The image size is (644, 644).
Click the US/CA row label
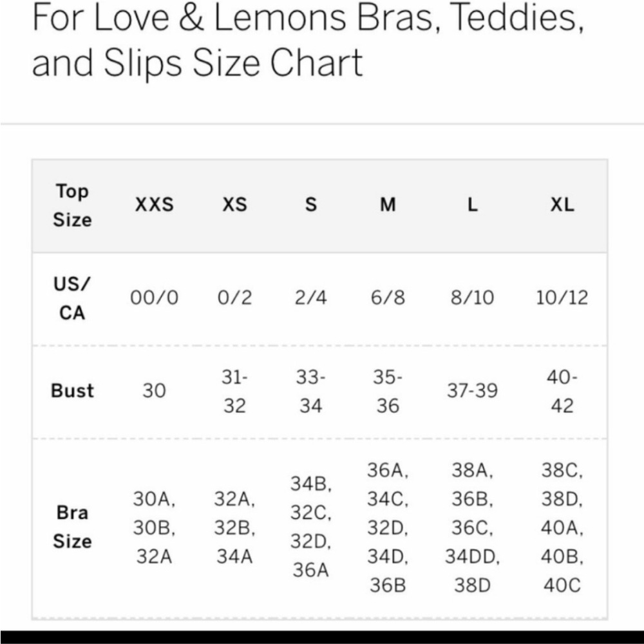point(72,298)
